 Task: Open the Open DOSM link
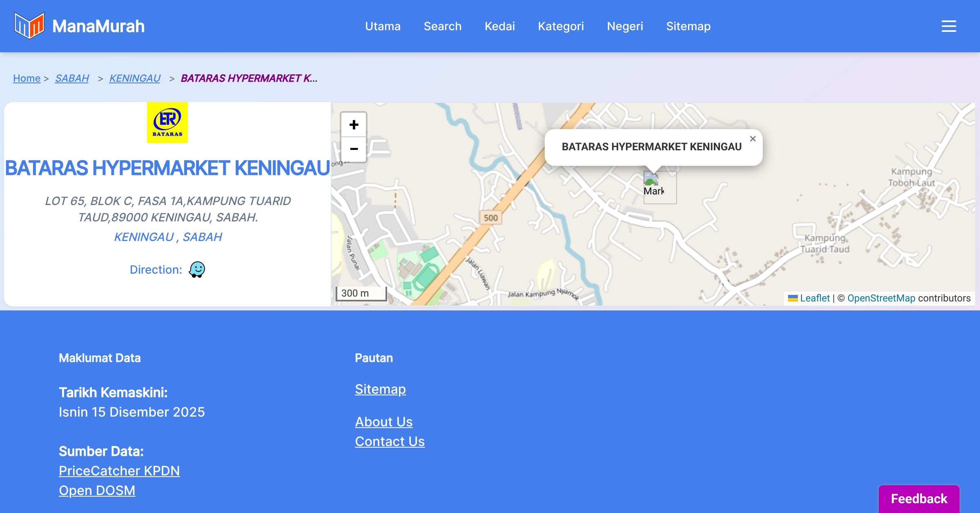click(x=97, y=490)
